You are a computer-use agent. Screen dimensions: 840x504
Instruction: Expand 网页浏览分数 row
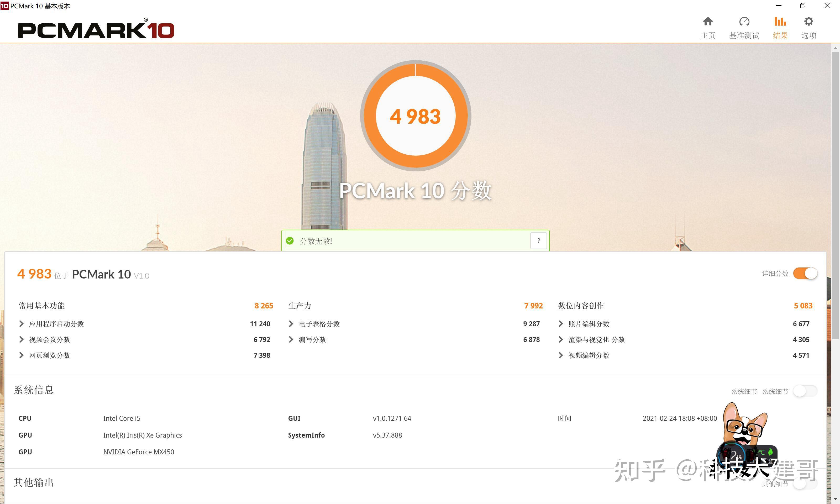coord(21,355)
